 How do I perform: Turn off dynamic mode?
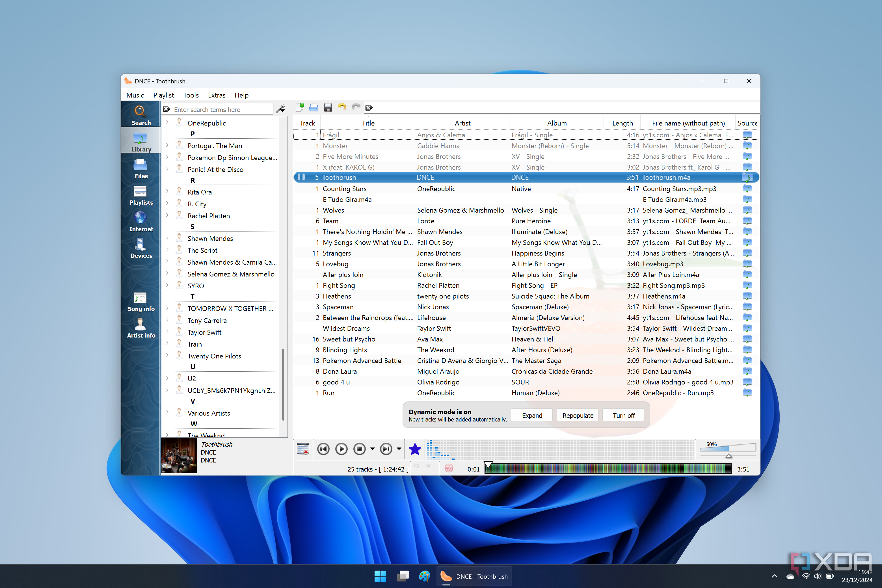623,415
